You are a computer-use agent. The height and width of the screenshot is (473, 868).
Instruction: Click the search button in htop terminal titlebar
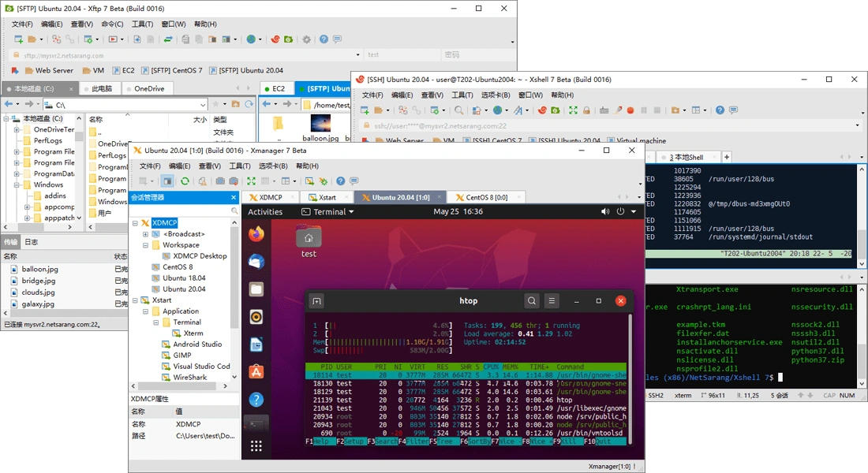[531, 301]
